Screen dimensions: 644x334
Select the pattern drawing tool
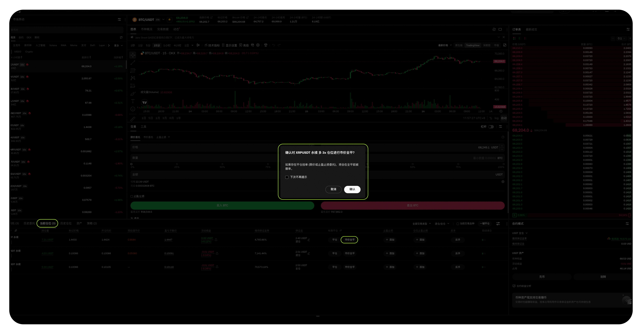coord(133,78)
